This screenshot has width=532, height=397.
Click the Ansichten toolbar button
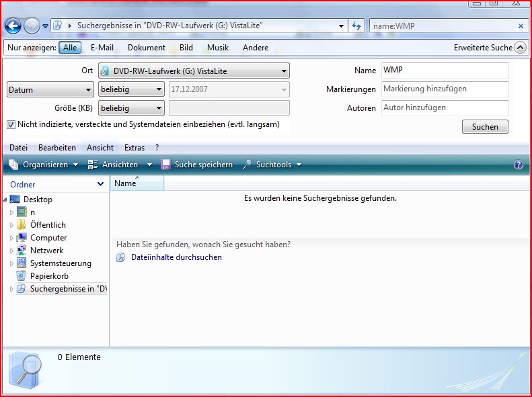[x=113, y=165]
